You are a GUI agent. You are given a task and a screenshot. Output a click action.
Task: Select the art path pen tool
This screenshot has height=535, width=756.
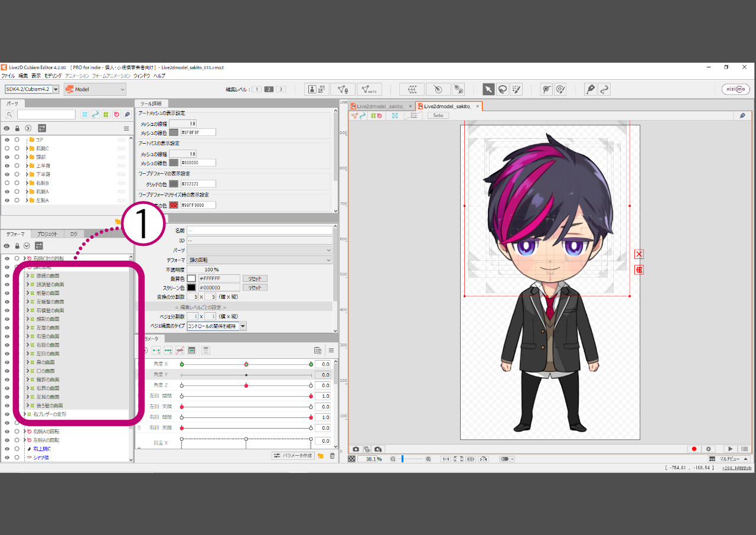pyautogui.click(x=590, y=89)
